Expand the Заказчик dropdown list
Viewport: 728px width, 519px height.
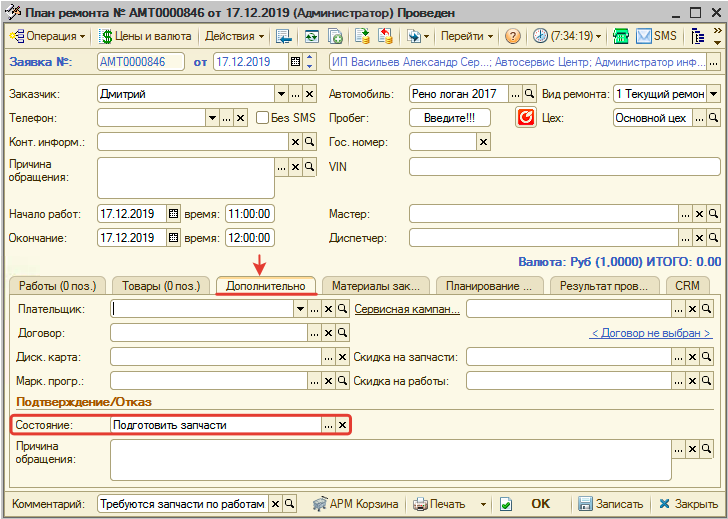[x=281, y=94]
